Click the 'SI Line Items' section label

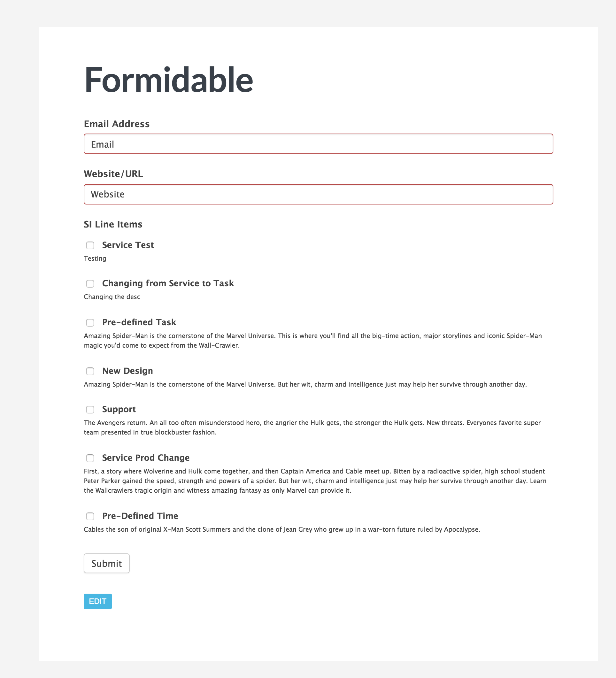pyautogui.click(x=113, y=224)
